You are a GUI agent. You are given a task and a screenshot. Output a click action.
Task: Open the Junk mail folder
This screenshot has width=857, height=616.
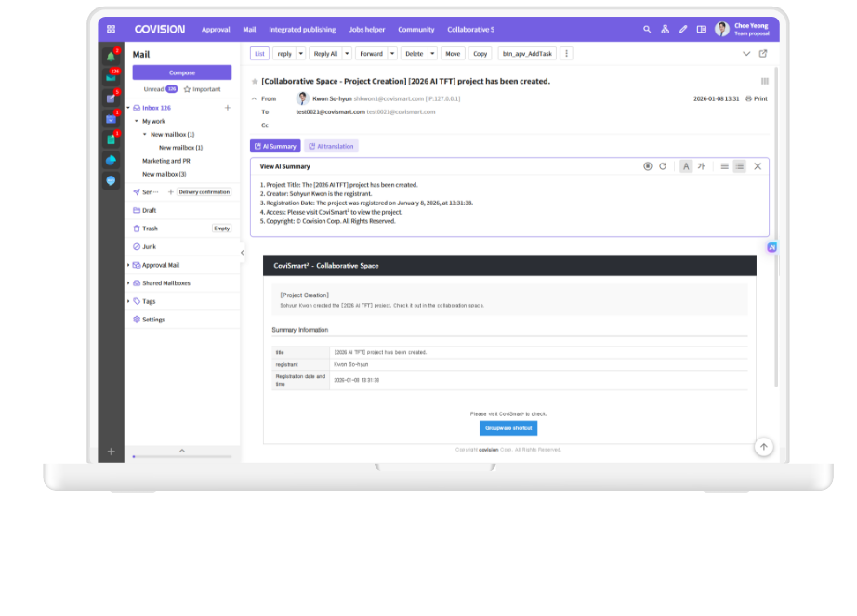pos(149,246)
